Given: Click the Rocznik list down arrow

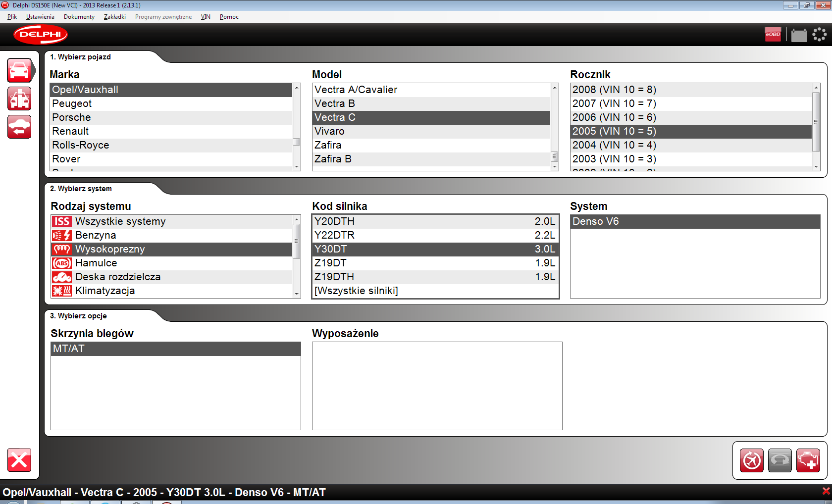Looking at the screenshot, I should (816, 167).
